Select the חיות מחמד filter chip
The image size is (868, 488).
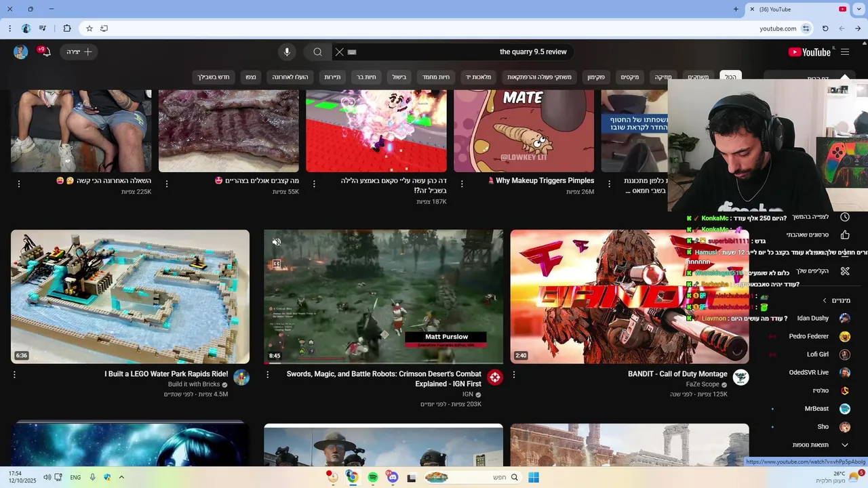[436, 77]
